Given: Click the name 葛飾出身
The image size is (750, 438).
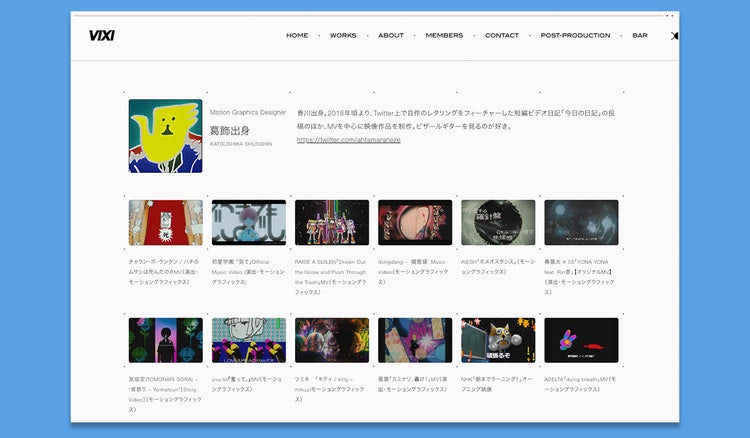Looking at the screenshot, I should pos(230,131).
